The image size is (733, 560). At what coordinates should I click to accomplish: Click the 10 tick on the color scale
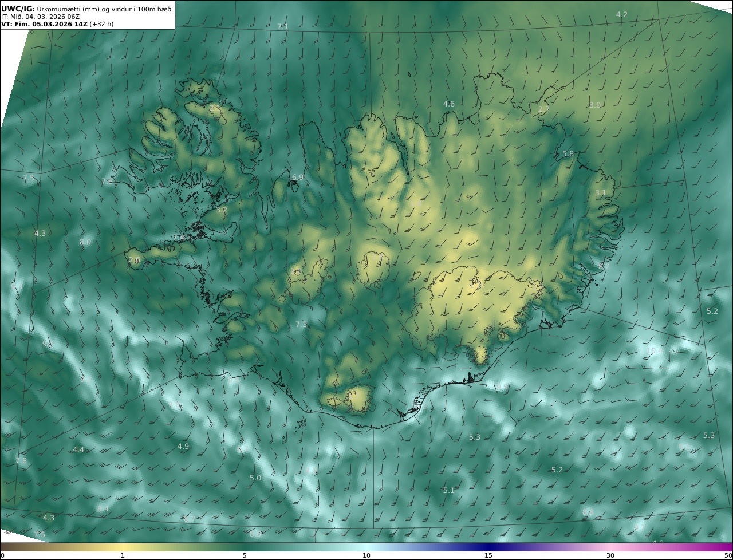pyautogui.click(x=366, y=555)
